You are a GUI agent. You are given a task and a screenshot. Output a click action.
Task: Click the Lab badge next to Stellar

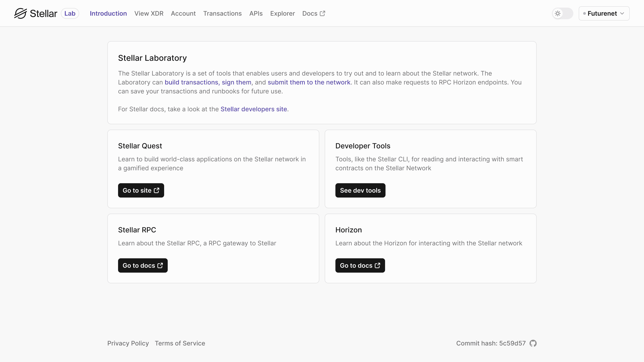coord(70,13)
